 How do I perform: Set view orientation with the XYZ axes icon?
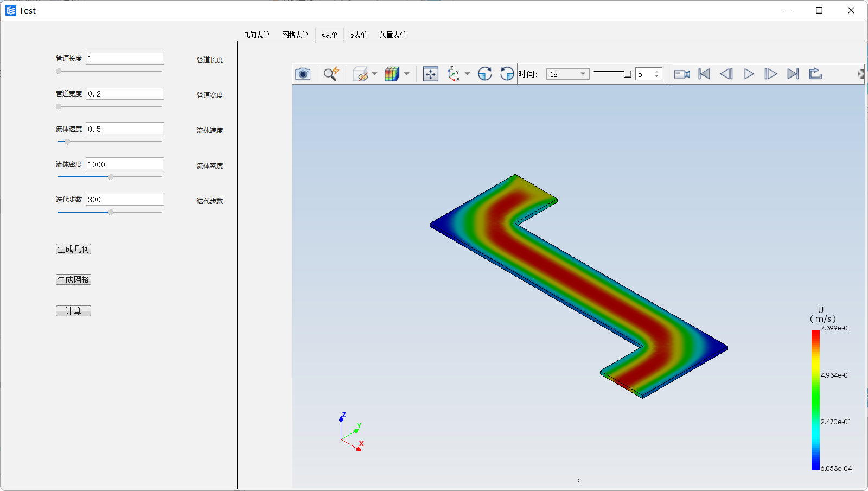pyautogui.click(x=454, y=74)
